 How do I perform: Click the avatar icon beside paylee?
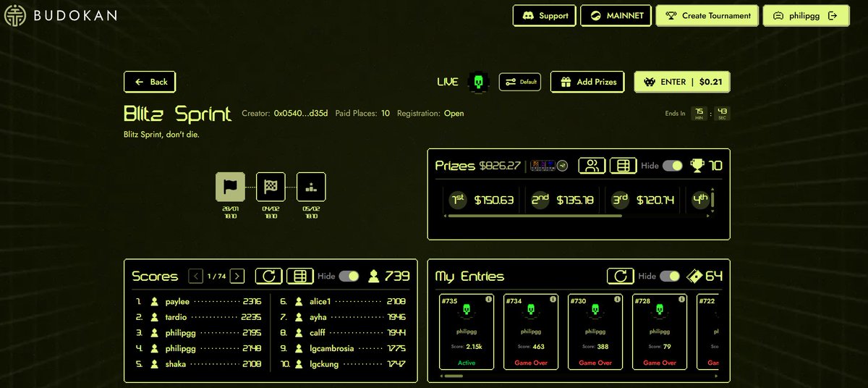coord(154,301)
